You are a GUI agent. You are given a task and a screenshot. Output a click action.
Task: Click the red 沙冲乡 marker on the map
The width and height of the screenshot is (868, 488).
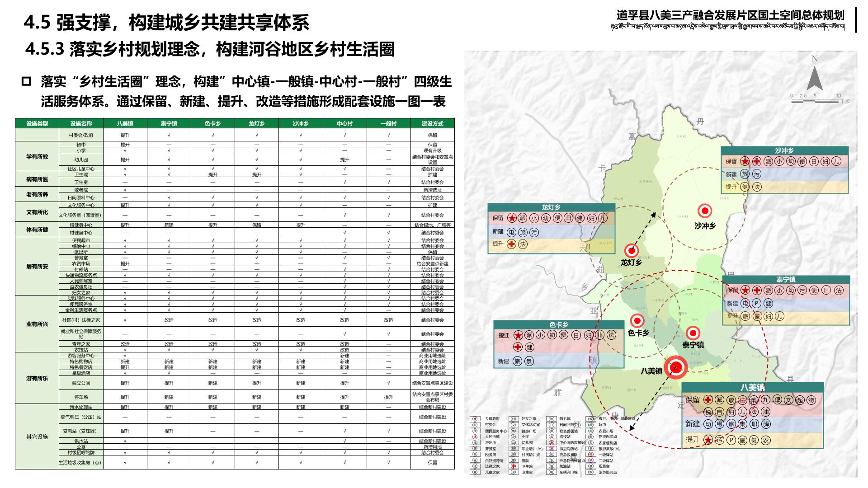705,211
